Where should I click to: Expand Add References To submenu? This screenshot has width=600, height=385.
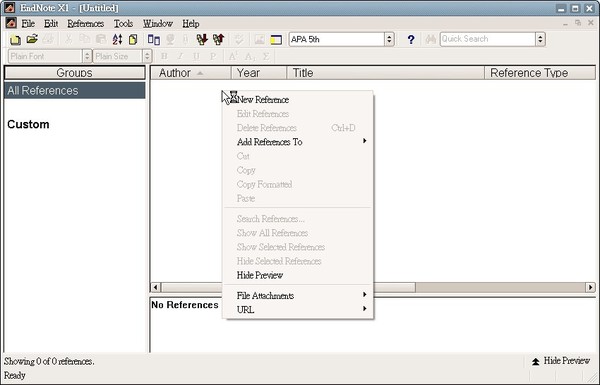[x=298, y=142]
